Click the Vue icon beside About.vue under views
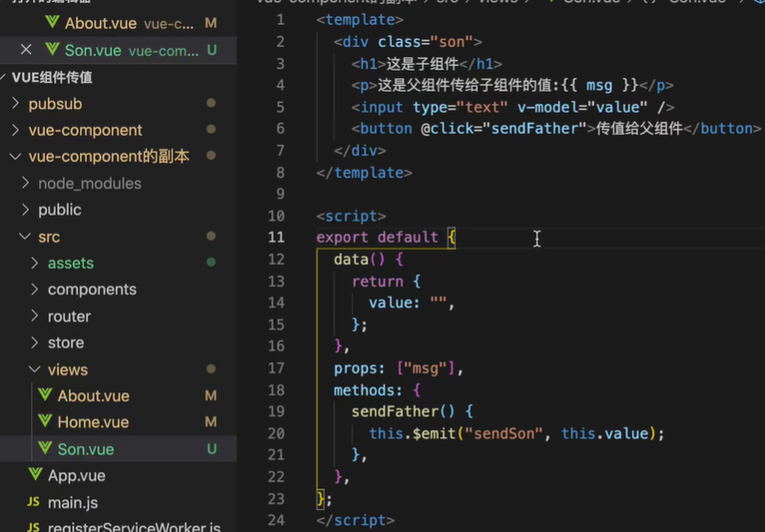 (45, 394)
